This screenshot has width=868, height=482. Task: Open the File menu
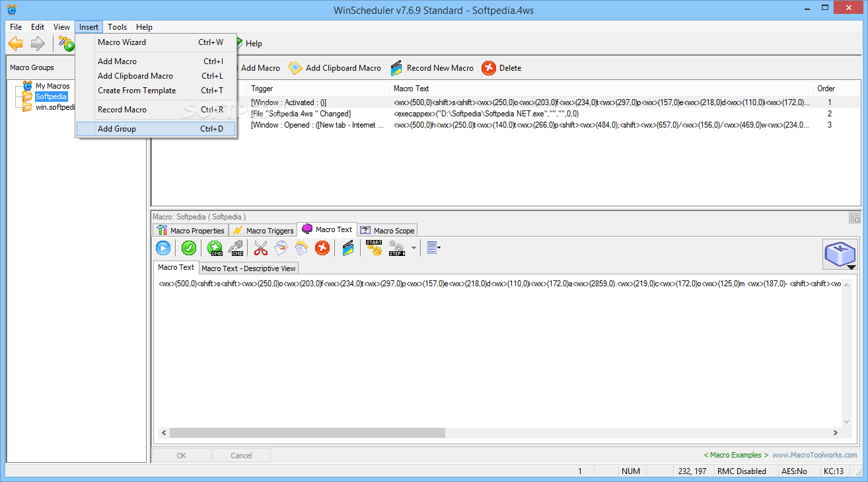tap(16, 27)
